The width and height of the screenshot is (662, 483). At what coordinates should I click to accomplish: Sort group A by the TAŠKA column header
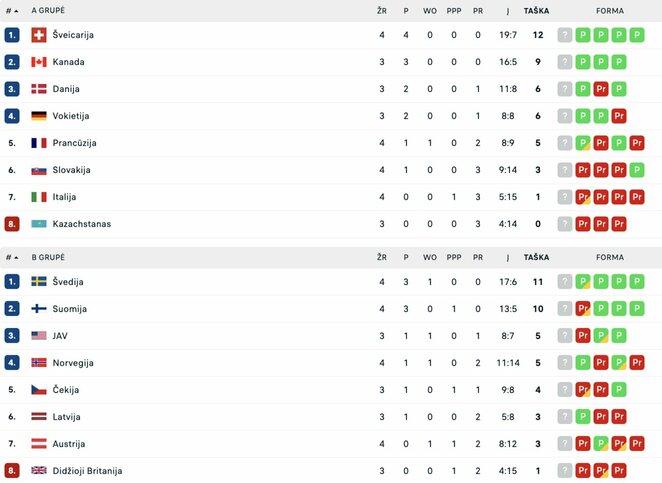[x=536, y=11]
